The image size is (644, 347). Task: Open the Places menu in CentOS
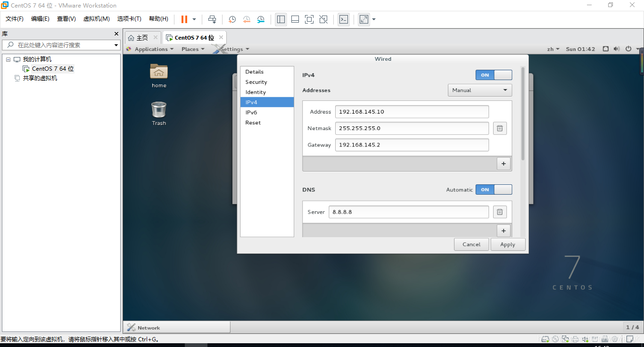[x=193, y=49]
